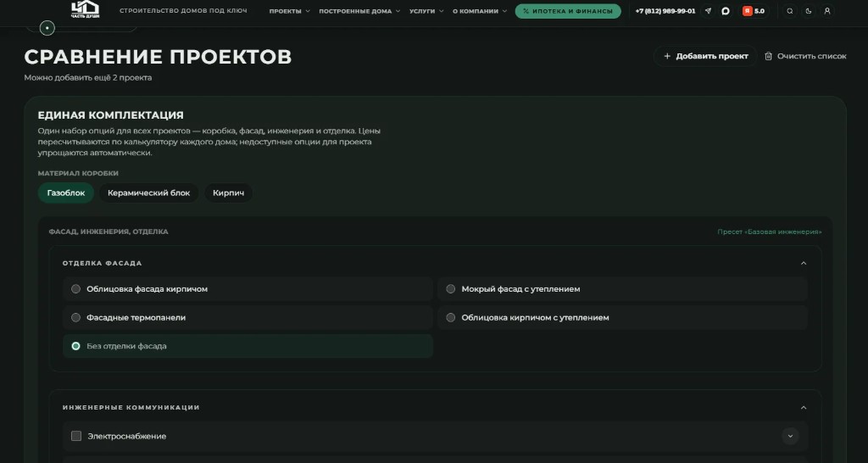Click the company logo in the header
The height and width of the screenshot is (463, 868).
tap(86, 9)
